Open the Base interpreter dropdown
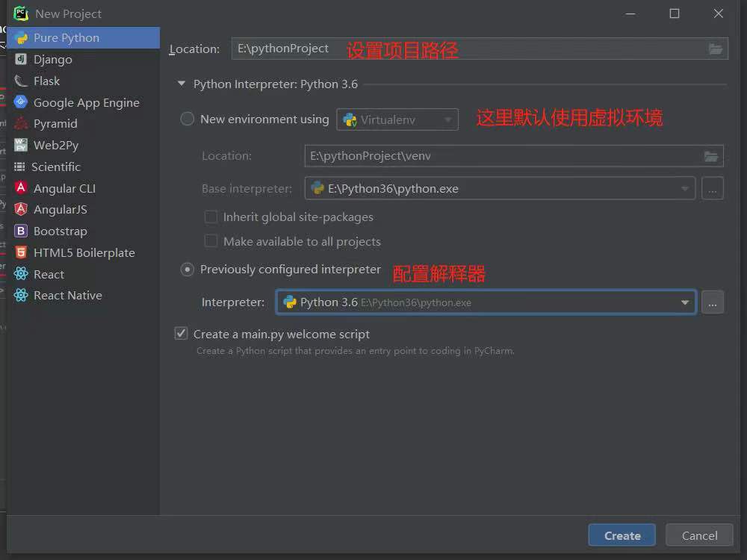747x560 pixels. click(x=500, y=189)
